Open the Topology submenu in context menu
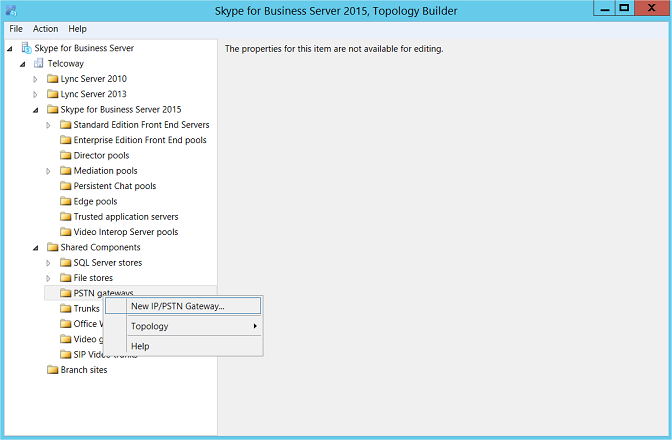672x440 pixels. (x=150, y=326)
